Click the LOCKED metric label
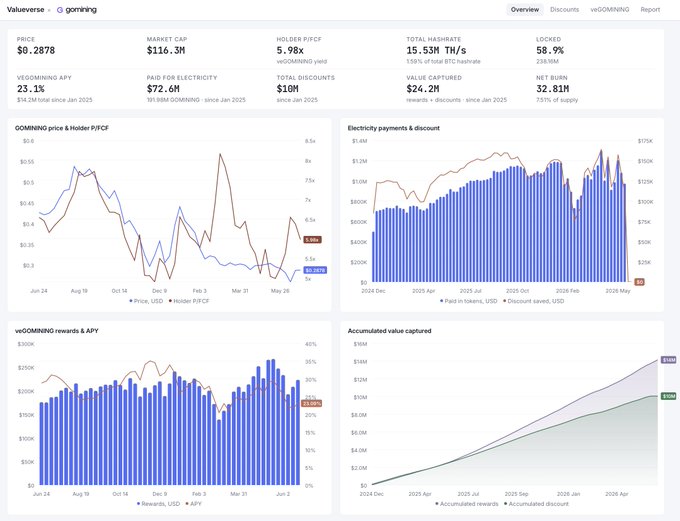 pyautogui.click(x=549, y=39)
